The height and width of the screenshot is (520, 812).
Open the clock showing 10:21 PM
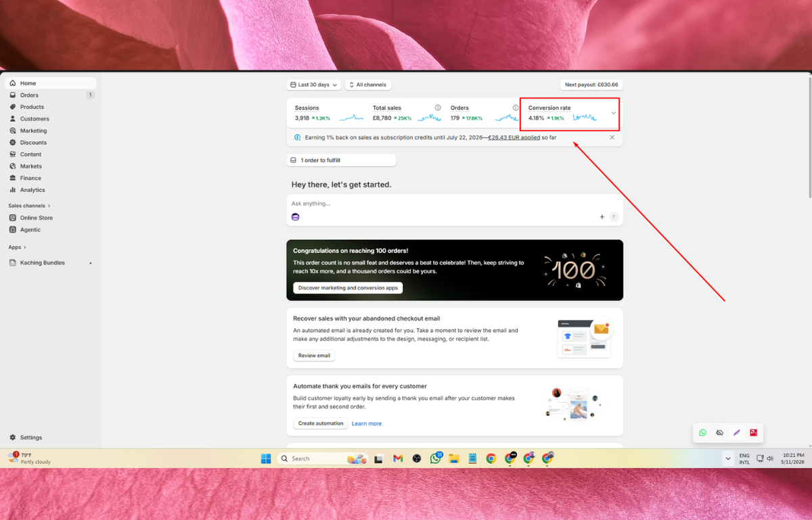pyautogui.click(x=792, y=458)
